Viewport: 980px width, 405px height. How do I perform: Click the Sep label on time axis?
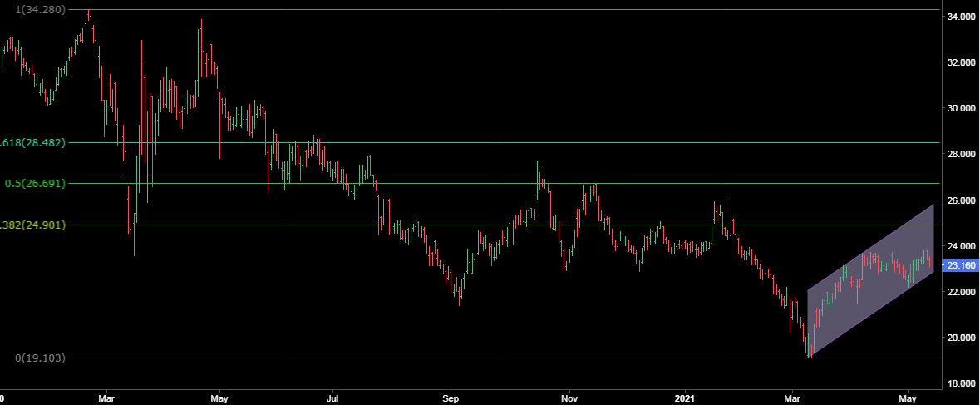[x=450, y=397]
